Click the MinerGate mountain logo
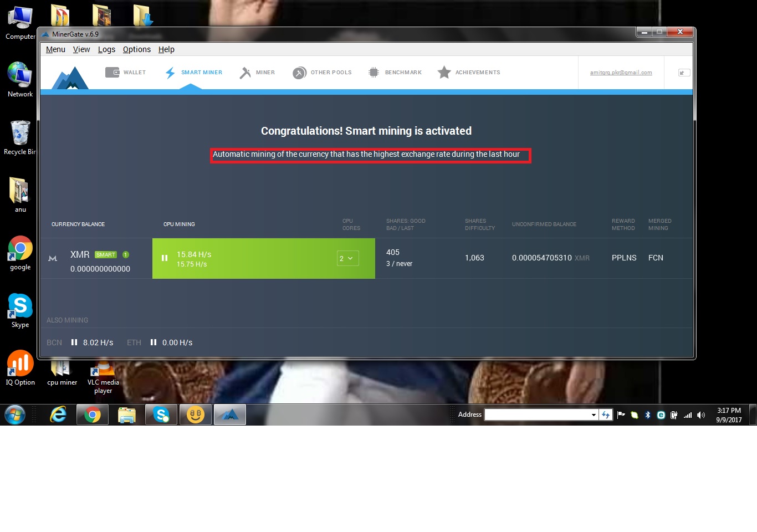This screenshot has width=757, height=532. 70,78
